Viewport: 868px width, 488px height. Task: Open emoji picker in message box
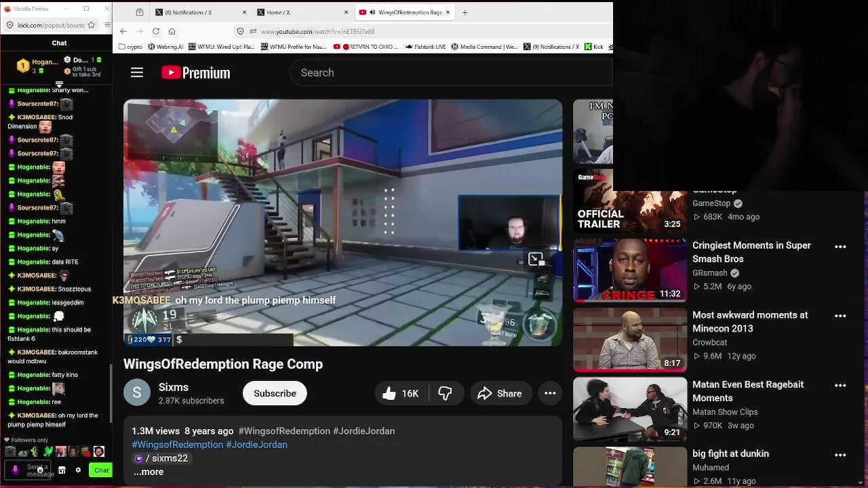click(x=40, y=470)
